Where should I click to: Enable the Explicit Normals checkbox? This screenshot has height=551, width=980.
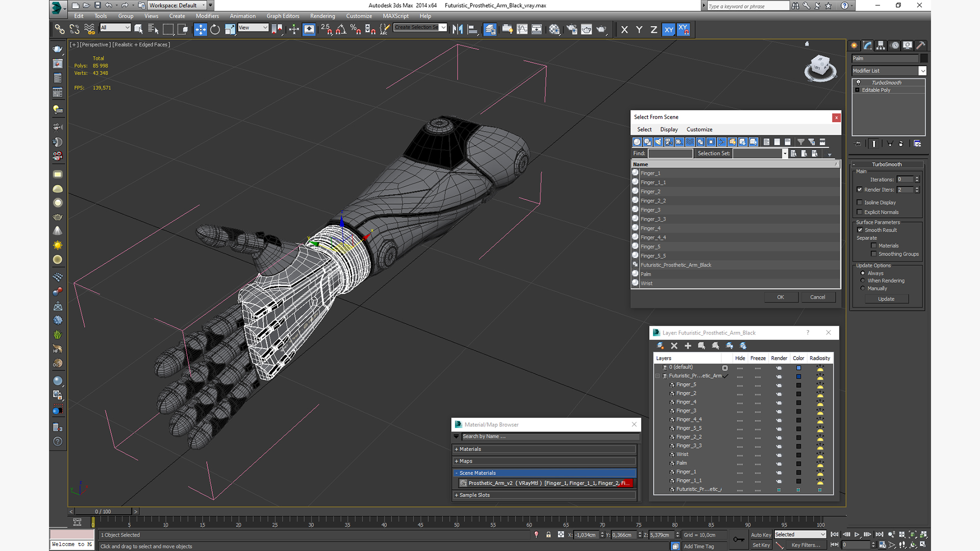tap(860, 212)
